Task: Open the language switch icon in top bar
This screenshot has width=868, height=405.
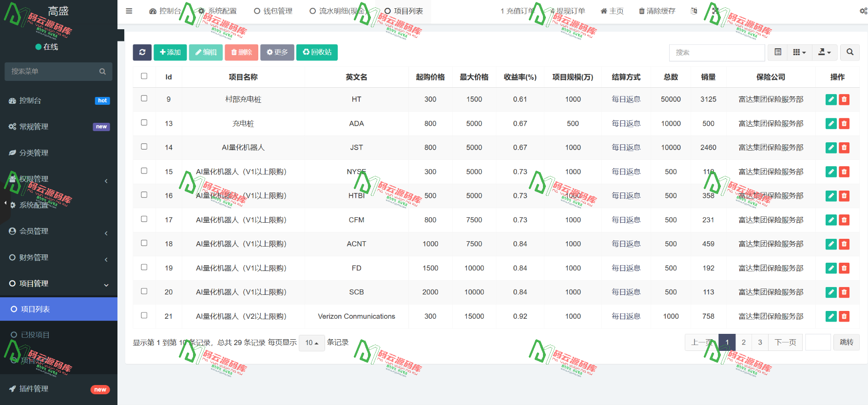Action: (x=694, y=11)
